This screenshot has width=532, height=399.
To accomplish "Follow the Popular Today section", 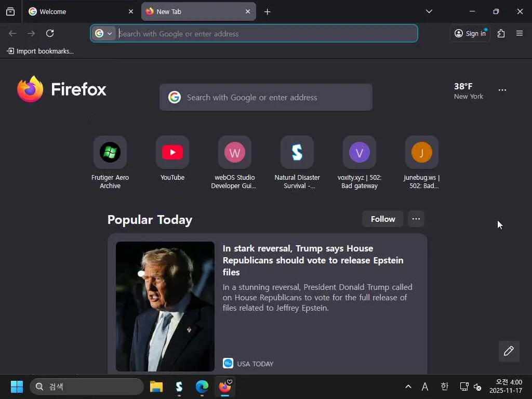I will click(383, 219).
